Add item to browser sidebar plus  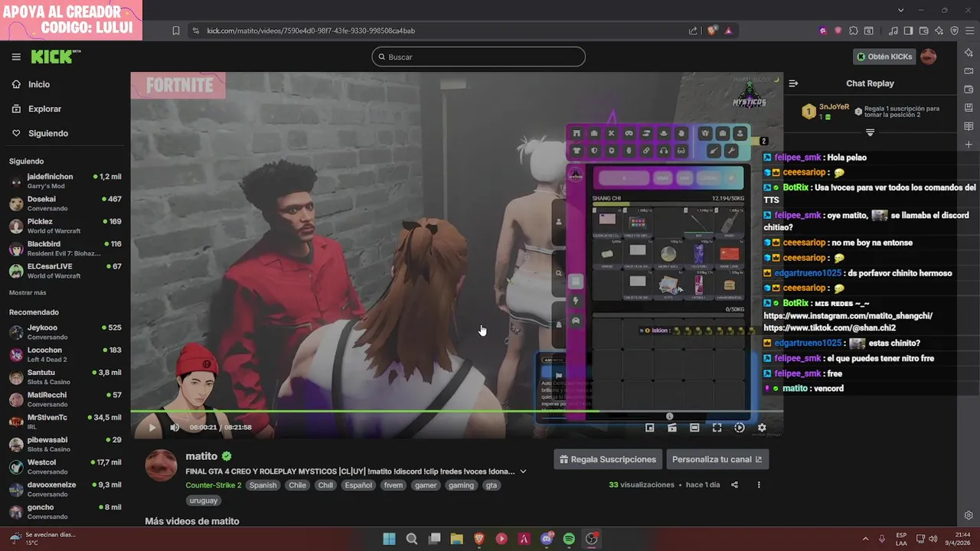click(x=969, y=145)
